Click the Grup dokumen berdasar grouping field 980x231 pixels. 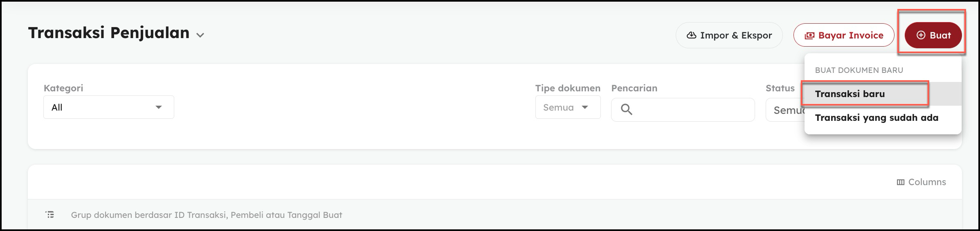coord(206,215)
